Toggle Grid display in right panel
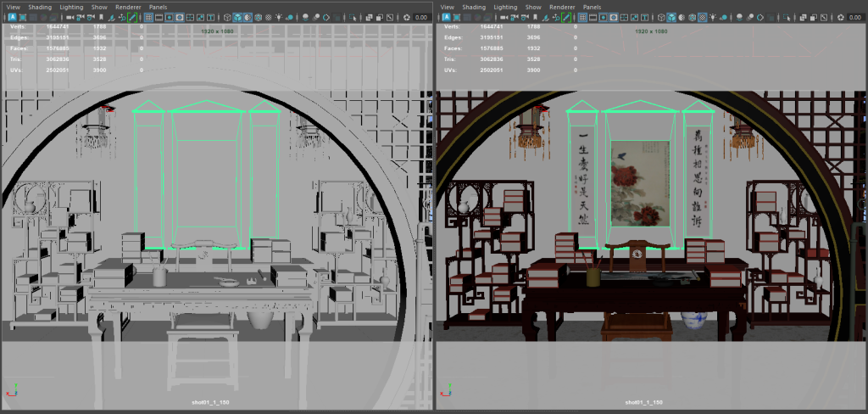 click(582, 17)
